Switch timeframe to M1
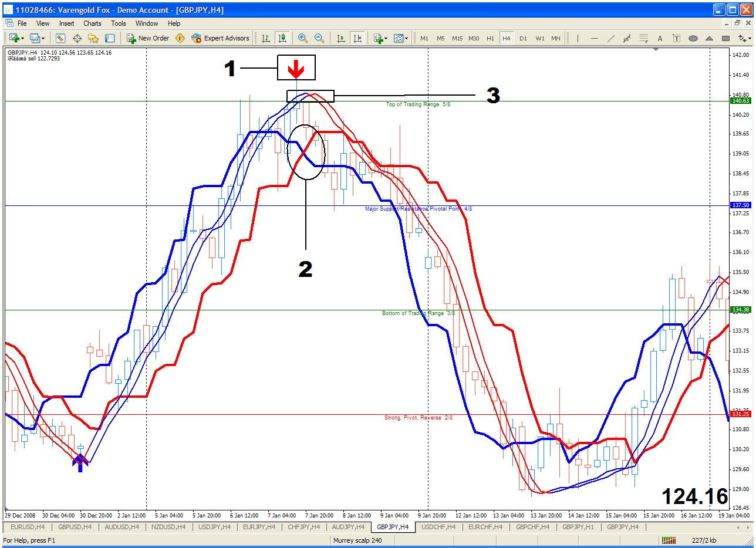Image resolution: width=756 pixels, height=548 pixels. (x=424, y=38)
